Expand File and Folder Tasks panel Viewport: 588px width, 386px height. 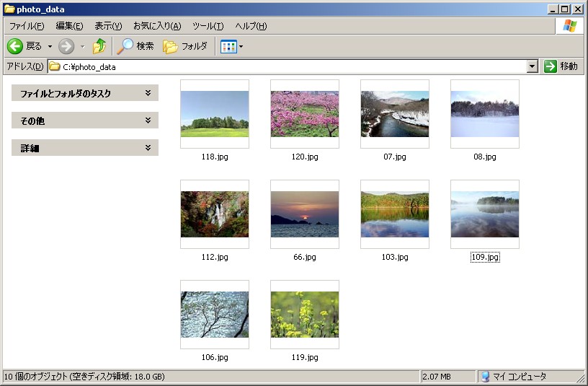point(148,93)
